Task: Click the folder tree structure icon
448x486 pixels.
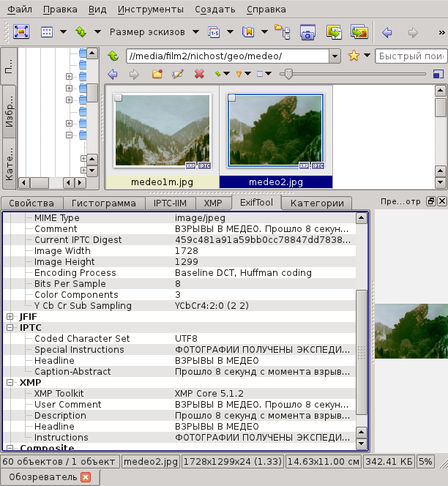Action: pyautogui.click(x=283, y=31)
